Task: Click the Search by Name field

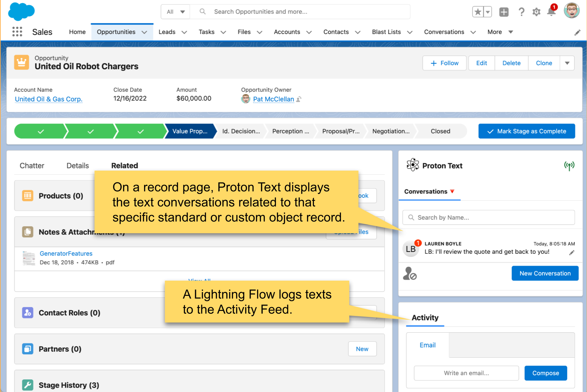Action: pos(489,217)
